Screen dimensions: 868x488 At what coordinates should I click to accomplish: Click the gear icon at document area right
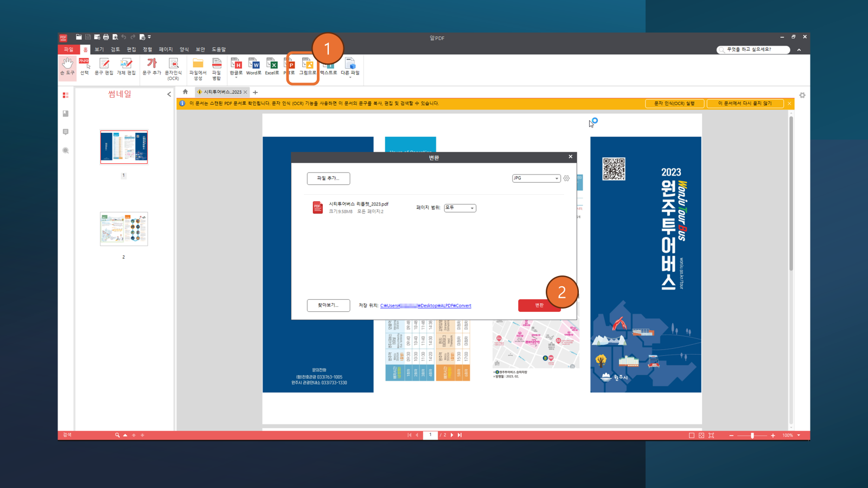[x=802, y=95]
